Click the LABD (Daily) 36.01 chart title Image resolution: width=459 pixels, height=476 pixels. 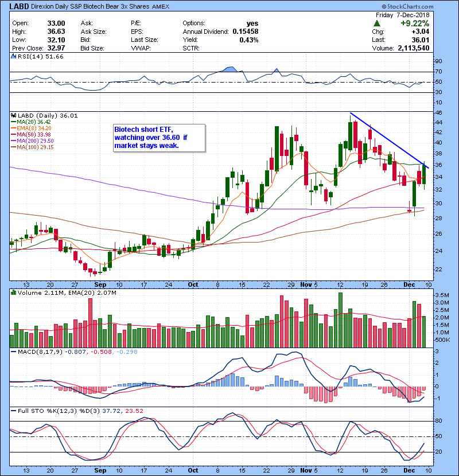(48, 116)
